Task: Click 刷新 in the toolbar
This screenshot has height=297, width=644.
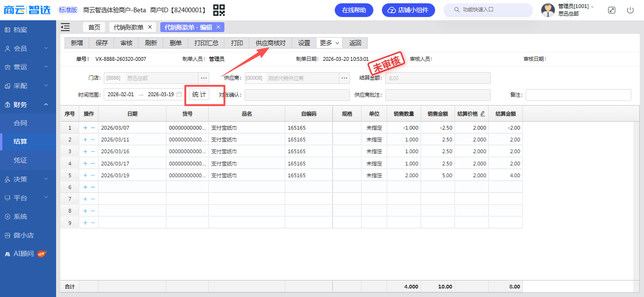Action: coord(151,43)
